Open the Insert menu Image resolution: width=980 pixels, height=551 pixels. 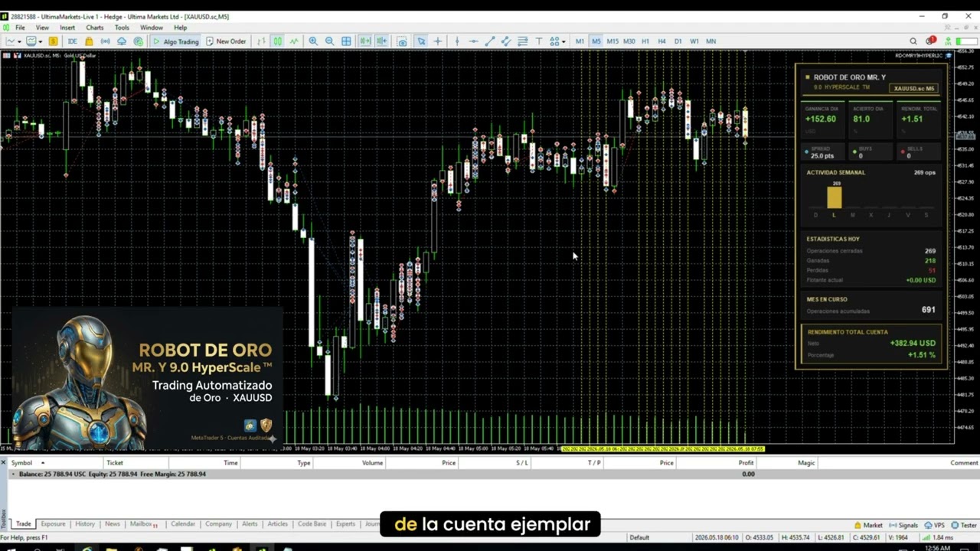67,28
